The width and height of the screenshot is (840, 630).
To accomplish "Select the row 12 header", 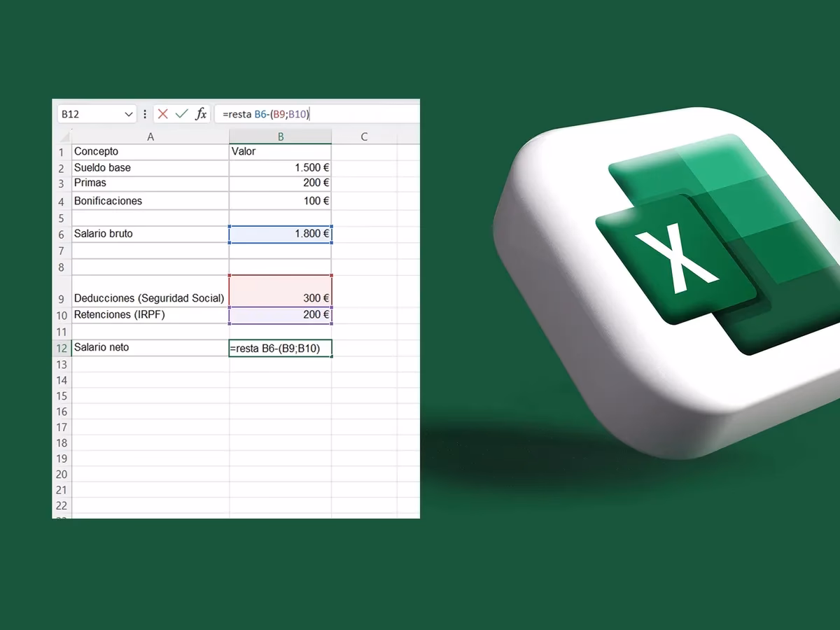I will pyautogui.click(x=62, y=349).
